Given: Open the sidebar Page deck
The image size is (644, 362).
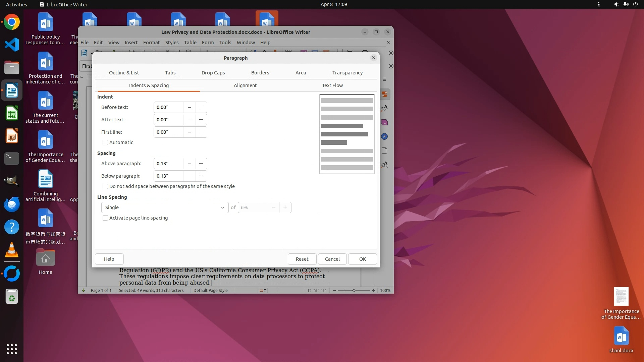Looking at the screenshot, I should coord(384,150).
